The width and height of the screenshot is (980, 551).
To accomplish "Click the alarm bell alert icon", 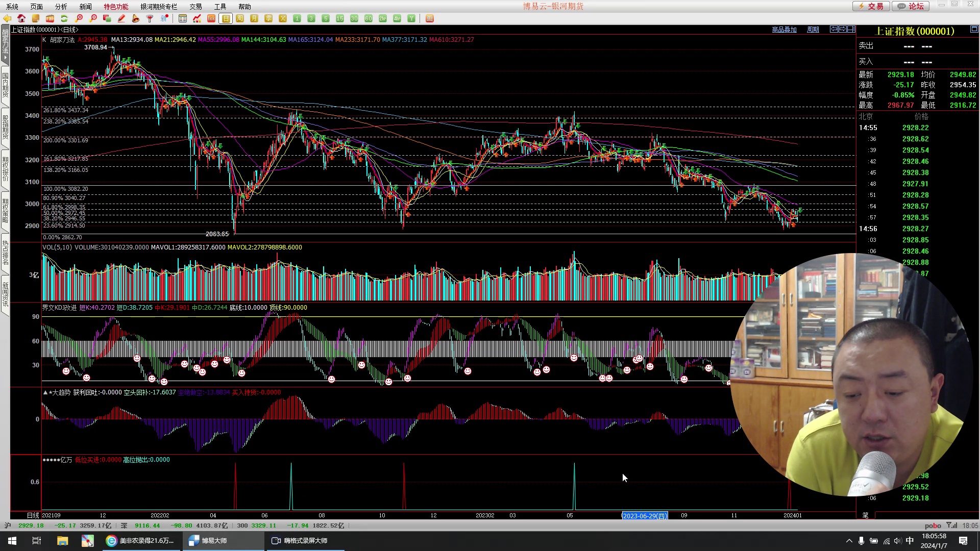I will pos(135,18).
